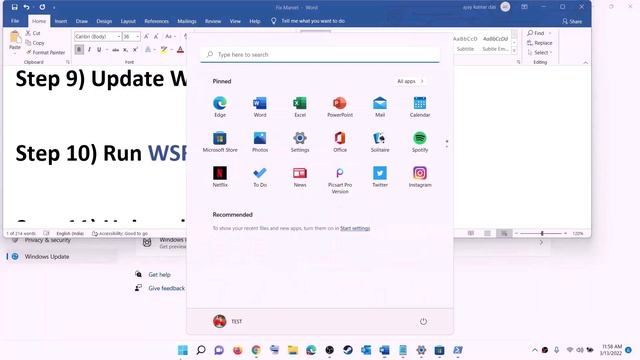The image size is (640, 360).
Task: Open Solitaire from pinned apps
Action: [x=380, y=142]
